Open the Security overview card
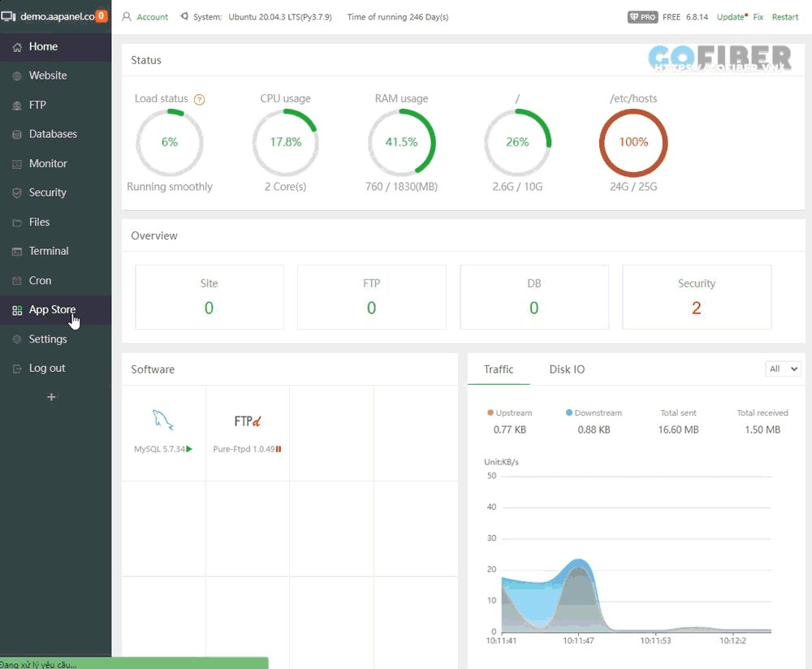This screenshot has height=669, width=812. click(x=696, y=297)
